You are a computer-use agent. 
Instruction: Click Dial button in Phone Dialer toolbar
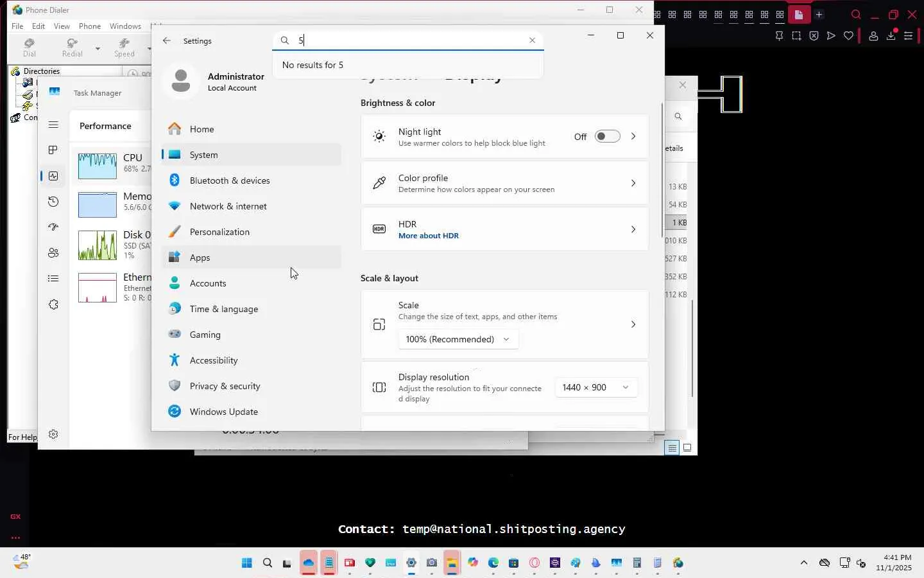pos(30,48)
